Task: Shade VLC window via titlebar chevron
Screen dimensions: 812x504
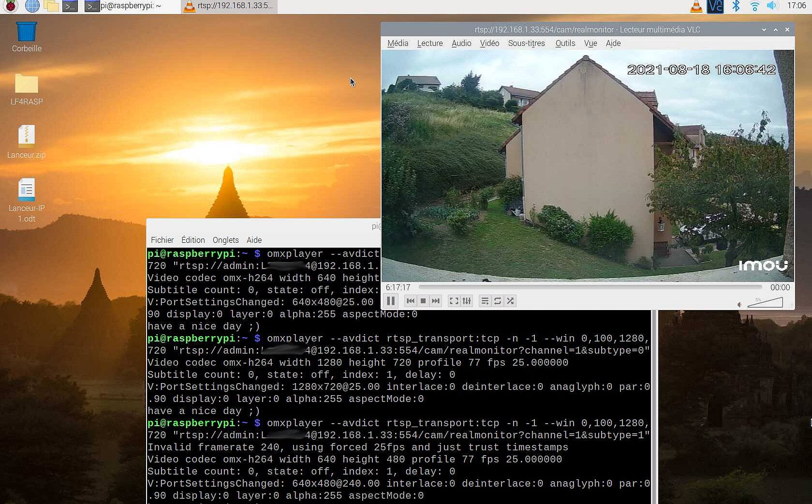Action: [x=764, y=30]
